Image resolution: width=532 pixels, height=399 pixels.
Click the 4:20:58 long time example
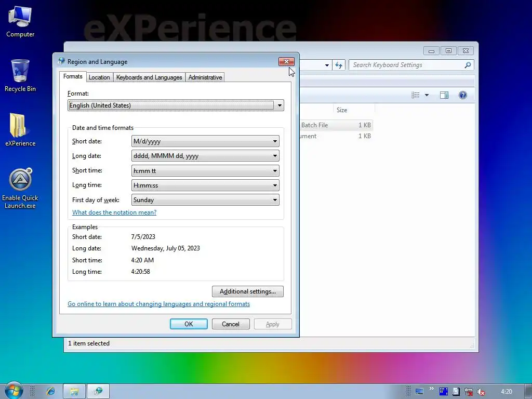coord(140,272)
